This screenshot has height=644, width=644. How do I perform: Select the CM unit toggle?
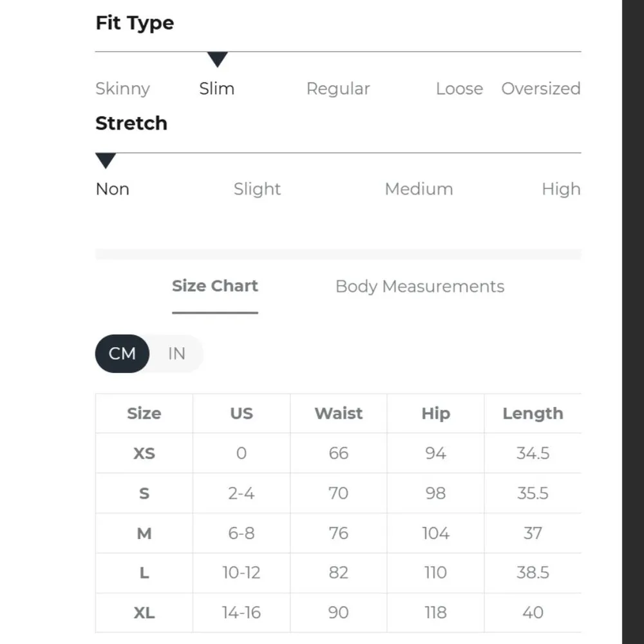[122, 354]
